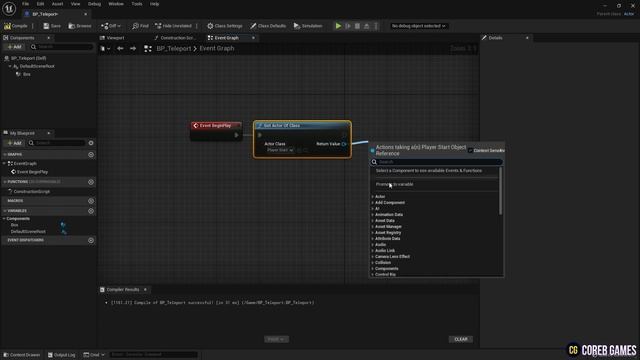The image size is (640, 360).
Task: Collapse the Components variable category
Action: (x=4, y=219)
